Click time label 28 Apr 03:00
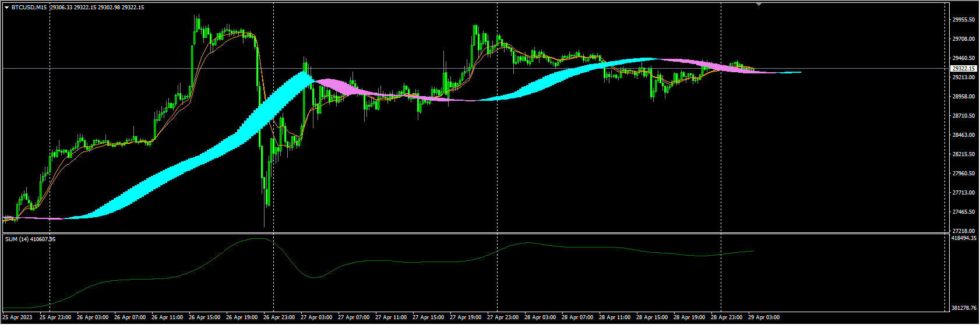Viewport: 980px width, 325px height. (541, 317)
